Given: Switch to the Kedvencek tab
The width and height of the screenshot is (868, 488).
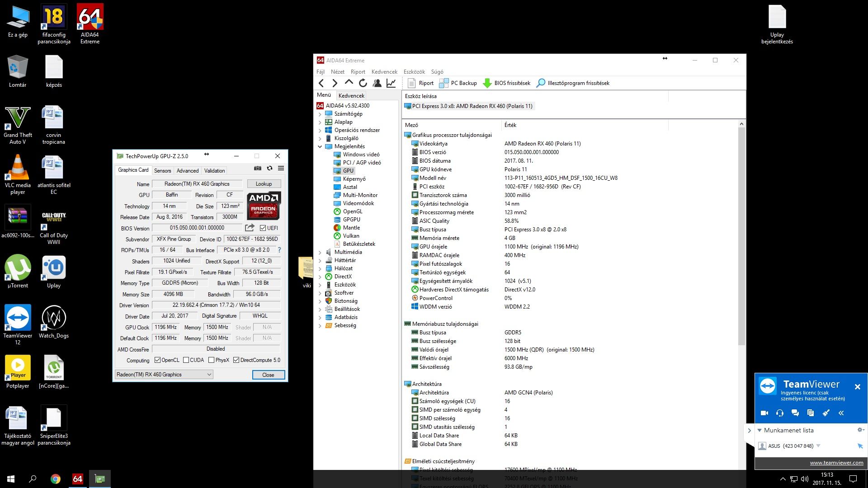Looking at the screenshot, I should 351,95.
